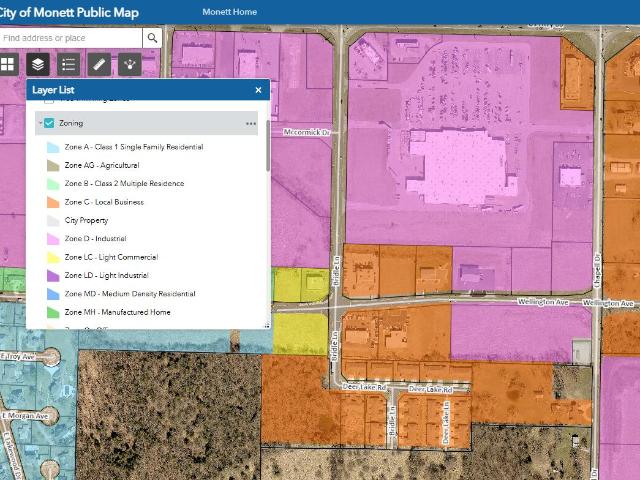The height and width of the screenshot is (480, 640).
Task: Click the Zone C Local Business swatch
Action: (53, 202)
